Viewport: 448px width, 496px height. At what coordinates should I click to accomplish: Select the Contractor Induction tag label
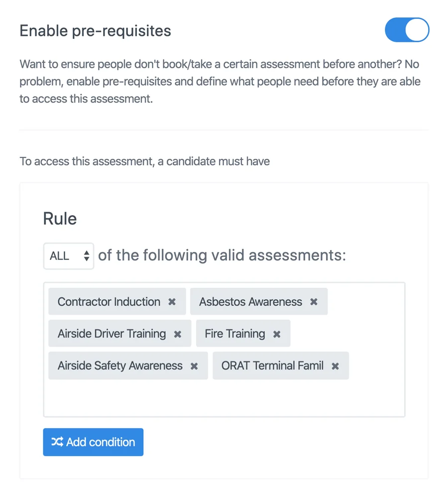109,301
